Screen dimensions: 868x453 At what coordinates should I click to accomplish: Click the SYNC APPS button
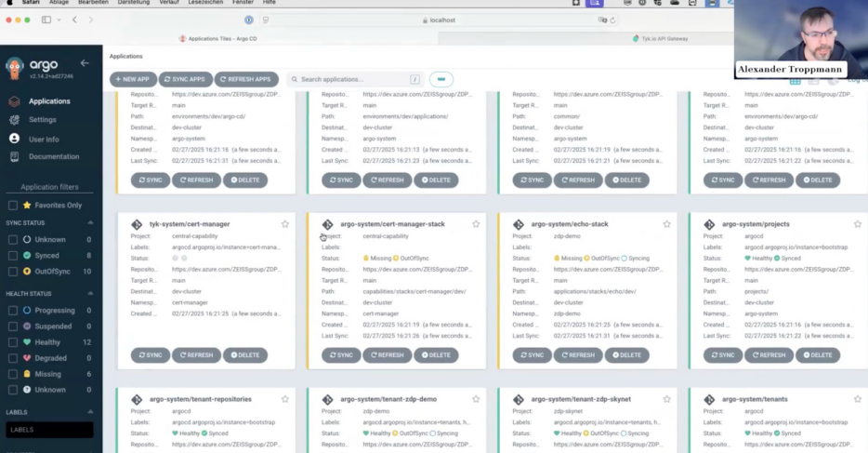(x=185, y=79)
